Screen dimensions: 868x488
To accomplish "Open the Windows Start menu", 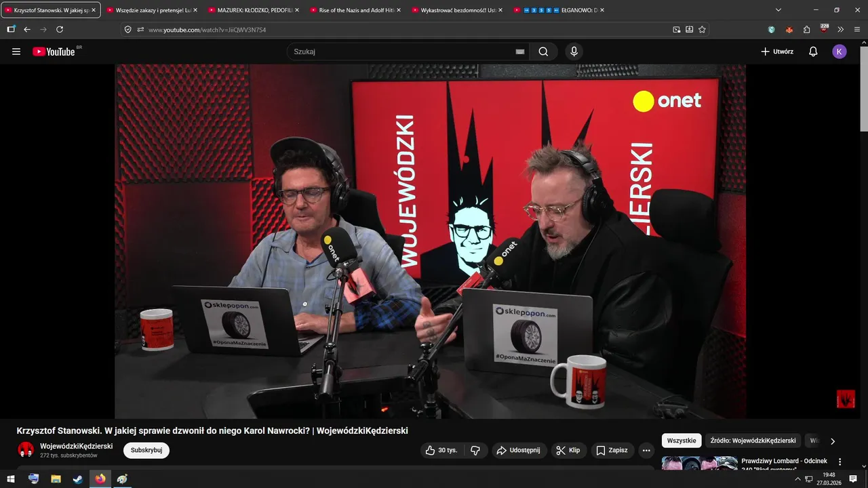I will tap(11, 479).
